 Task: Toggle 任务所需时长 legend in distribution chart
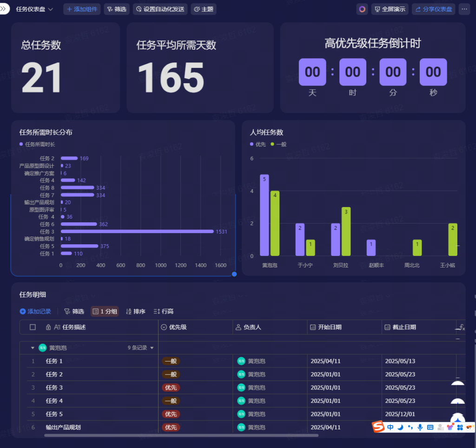tap(37, 144)
